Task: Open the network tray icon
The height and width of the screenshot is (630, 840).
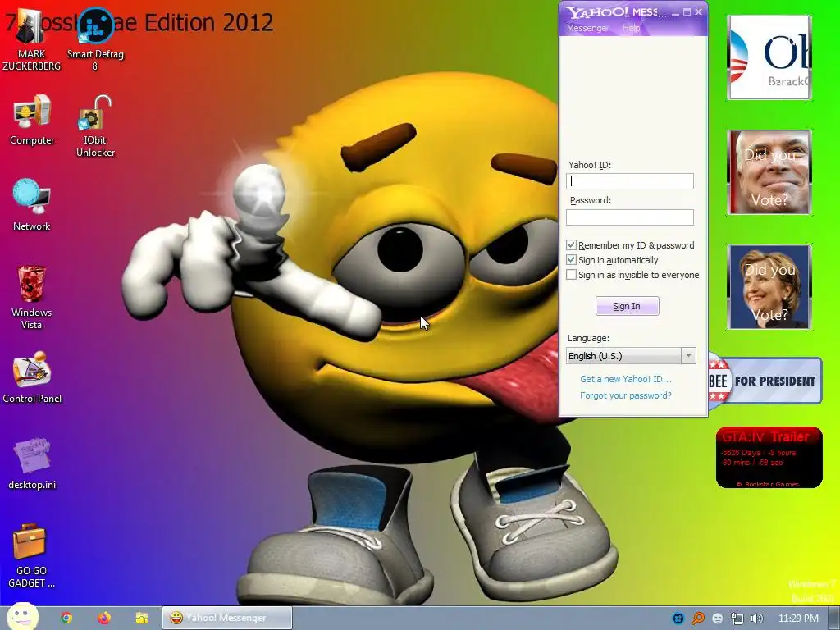Action: pyautogui.click(x=737, y=619)
